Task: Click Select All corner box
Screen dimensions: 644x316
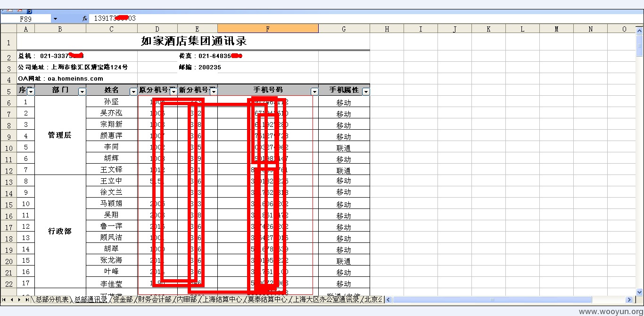Action: 8,29
